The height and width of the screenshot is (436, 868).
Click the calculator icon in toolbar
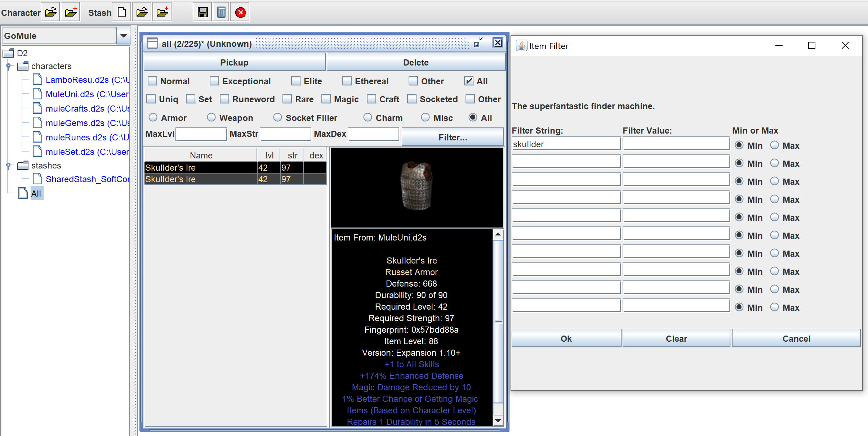point(222,12)
